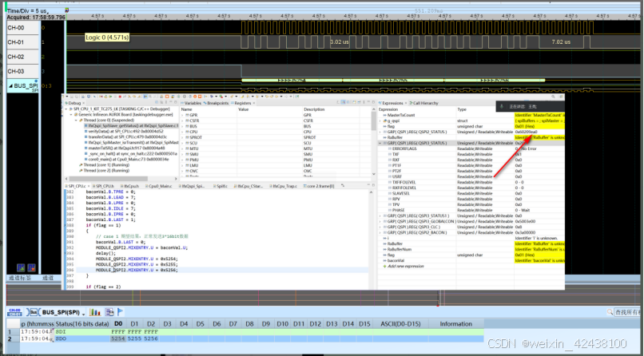Select Thread [core 2] (Running)

pyautogui.click(x=104, y=171)
